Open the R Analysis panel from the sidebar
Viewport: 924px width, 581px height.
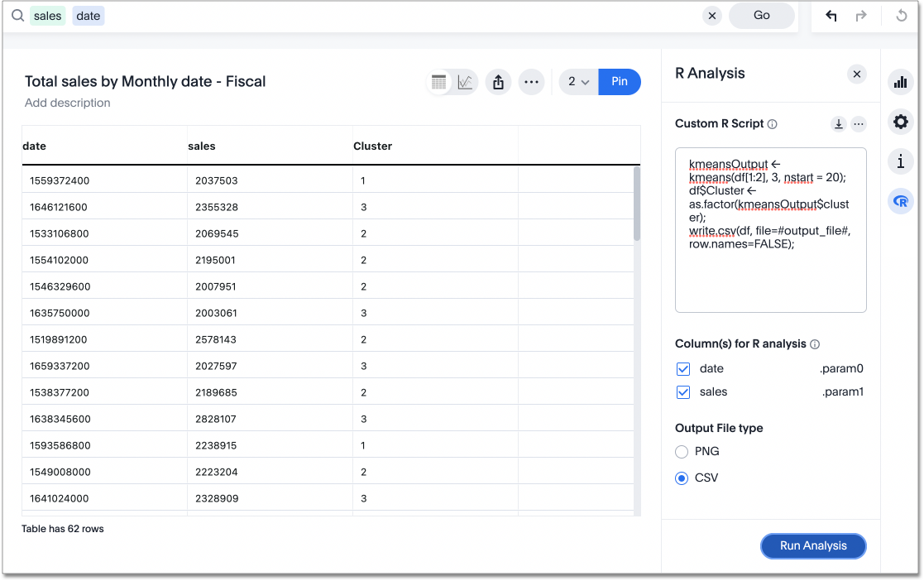900,201
